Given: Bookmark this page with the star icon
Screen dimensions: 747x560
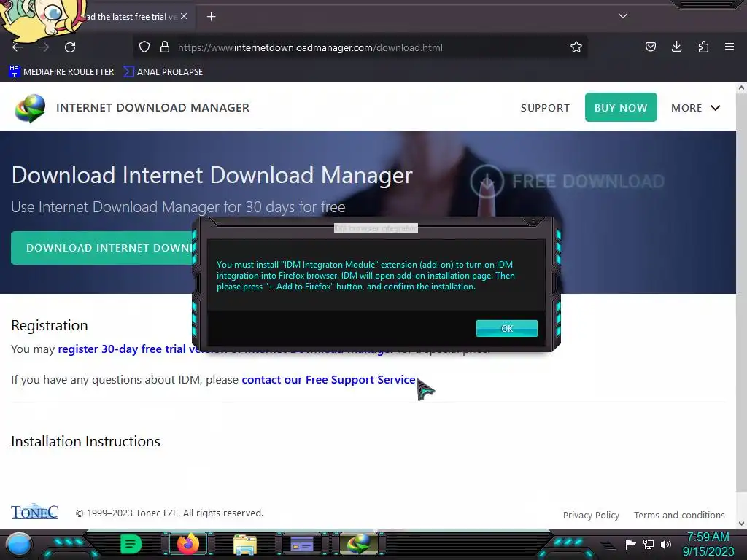Looking at the screenshot, I should [576, 47].
